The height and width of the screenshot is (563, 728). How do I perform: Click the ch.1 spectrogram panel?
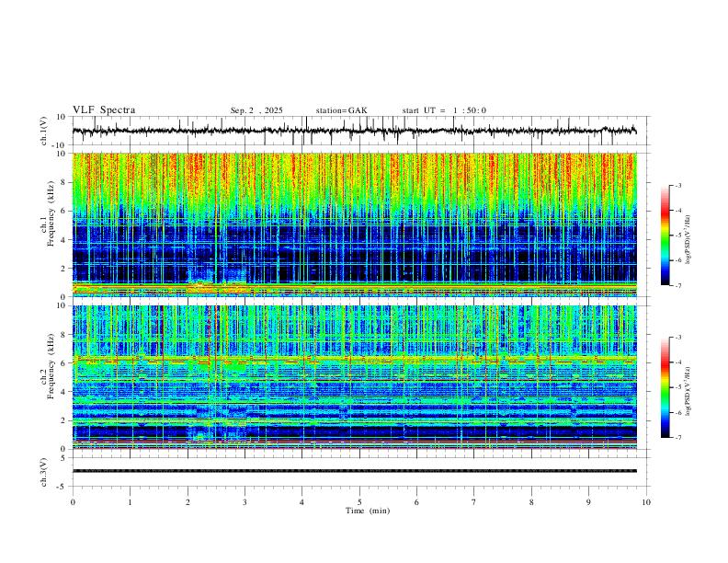354,224
